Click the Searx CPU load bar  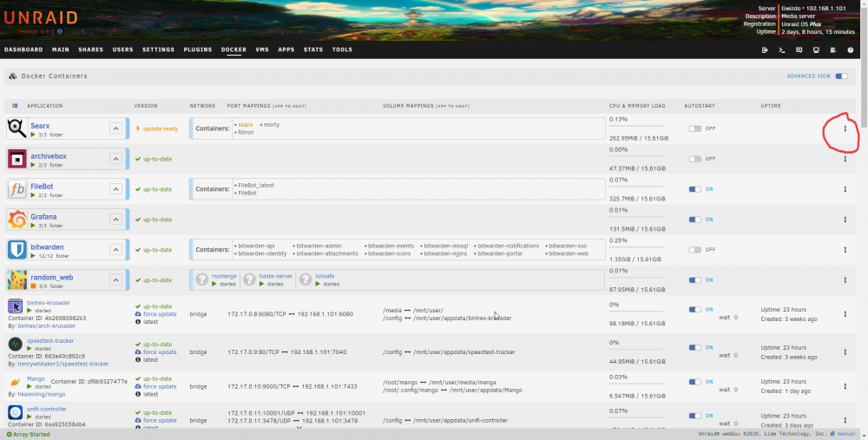(636, 128)
